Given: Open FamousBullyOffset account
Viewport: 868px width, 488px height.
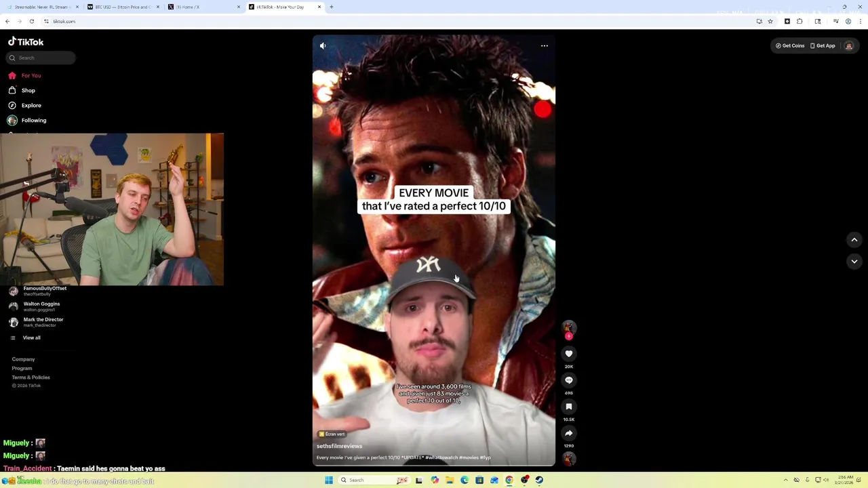Looking at the screenshot, I should 38,291.
